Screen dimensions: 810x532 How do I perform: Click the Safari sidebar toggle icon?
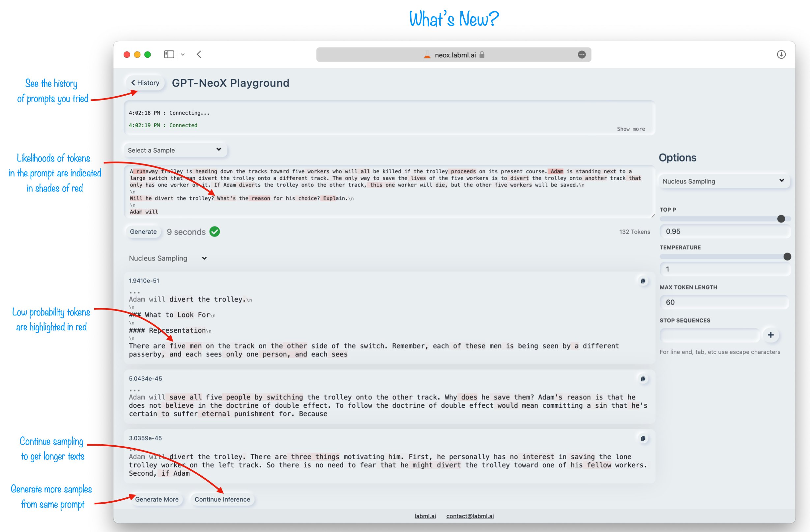169,54
